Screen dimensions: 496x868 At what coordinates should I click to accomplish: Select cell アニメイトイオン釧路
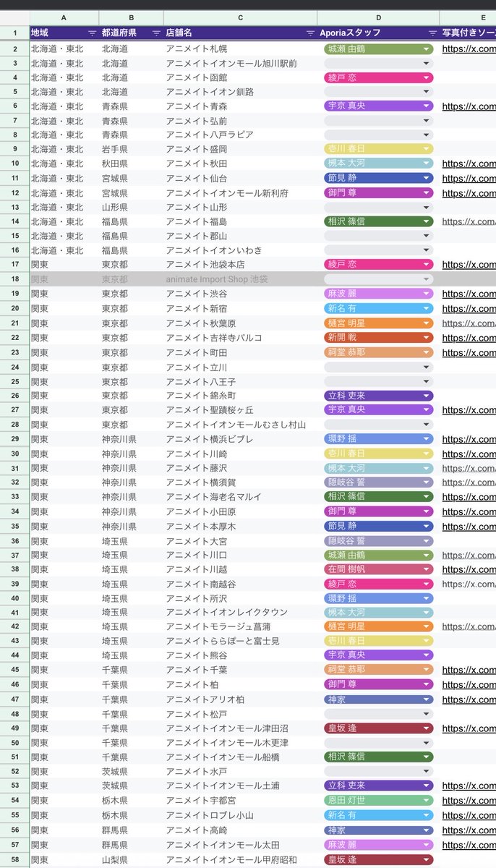point(240,92)
